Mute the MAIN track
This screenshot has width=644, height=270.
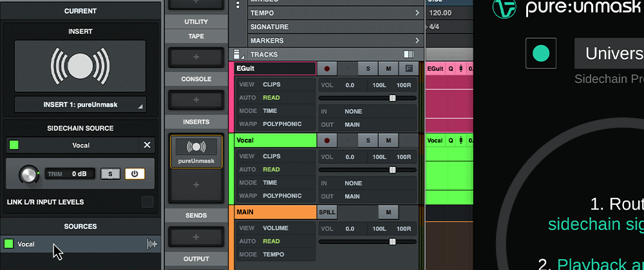pos(388,212)
